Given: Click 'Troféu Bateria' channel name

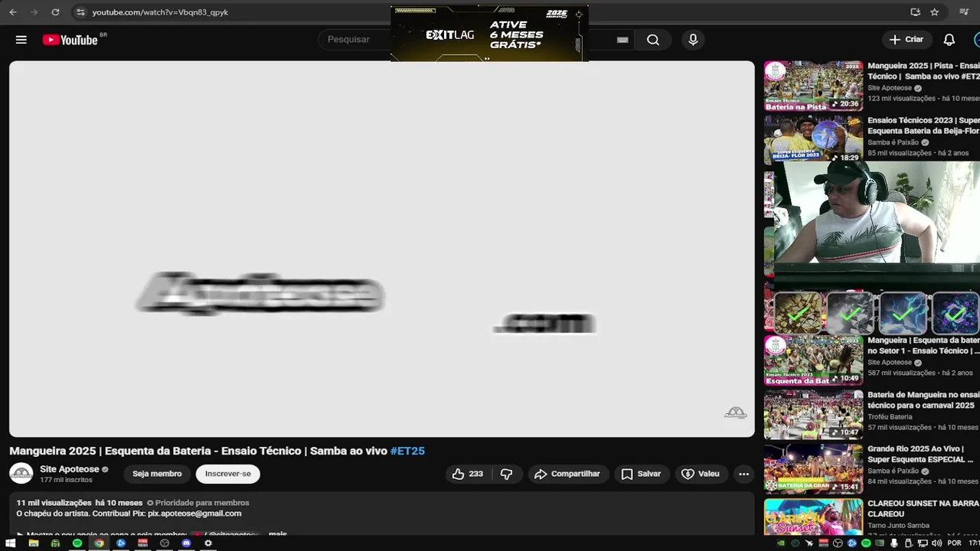Looking at the screenshot, I should (x=890, y=417).
